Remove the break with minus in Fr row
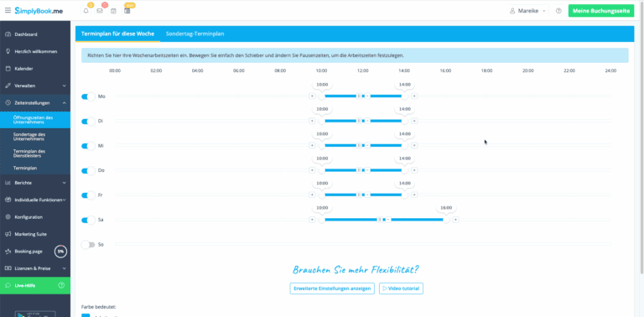 [367, 195]
